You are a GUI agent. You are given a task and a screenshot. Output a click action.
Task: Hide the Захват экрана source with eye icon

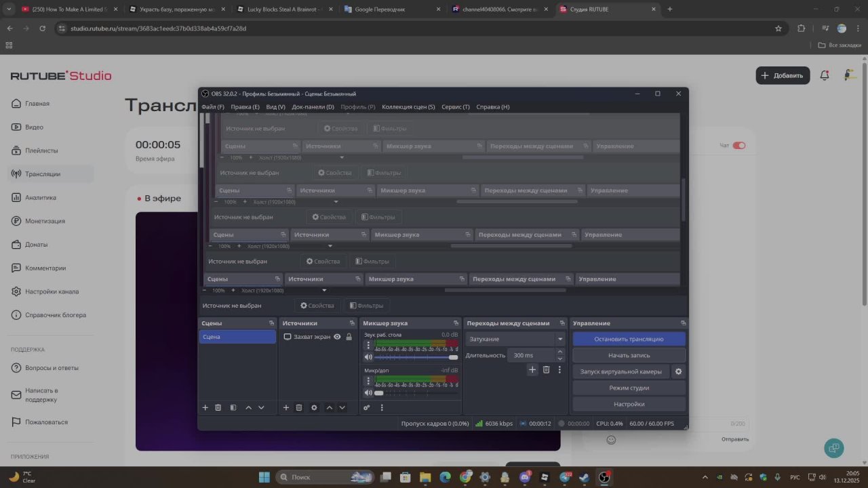point(337,337)
